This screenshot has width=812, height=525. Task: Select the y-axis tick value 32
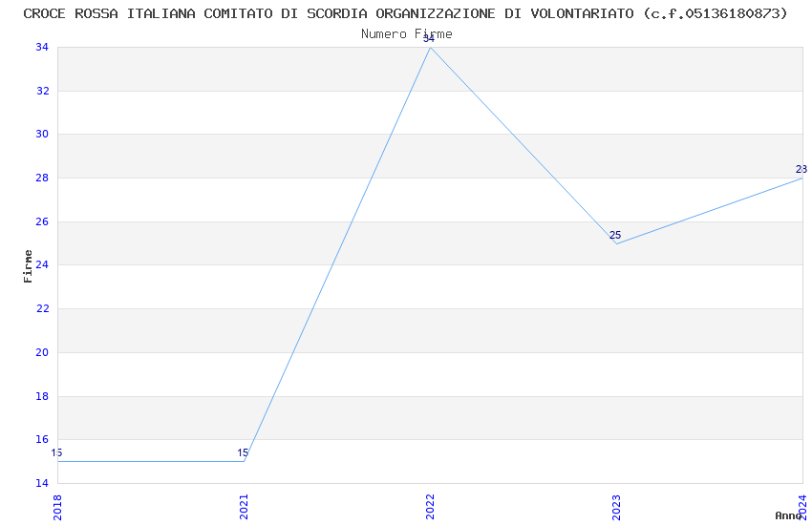(42, 91)
